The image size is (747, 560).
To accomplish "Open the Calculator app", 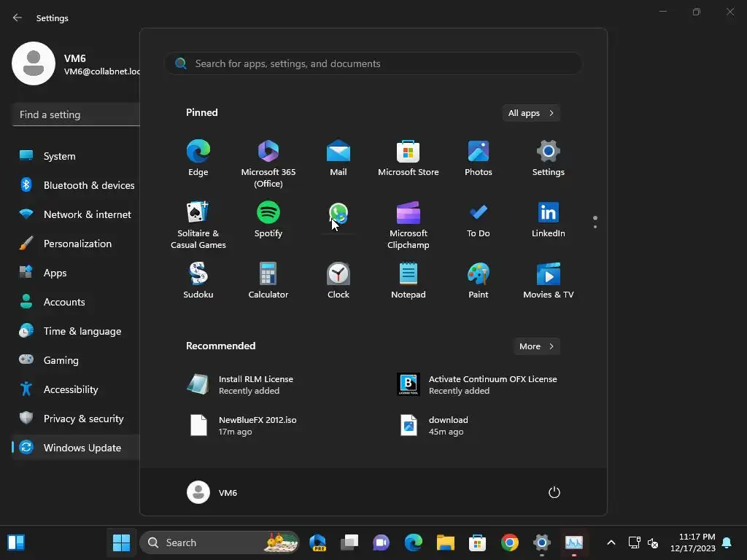I will [x=268, y=281].
